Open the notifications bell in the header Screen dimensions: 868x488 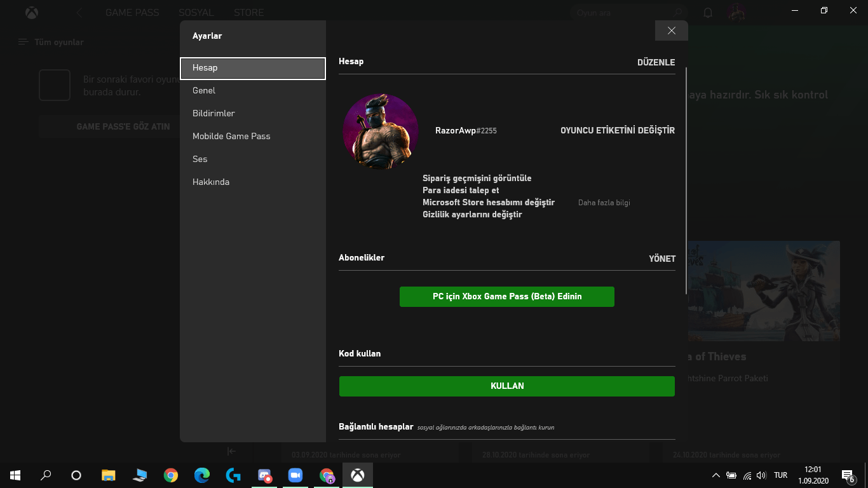click(x=708, y=13)
